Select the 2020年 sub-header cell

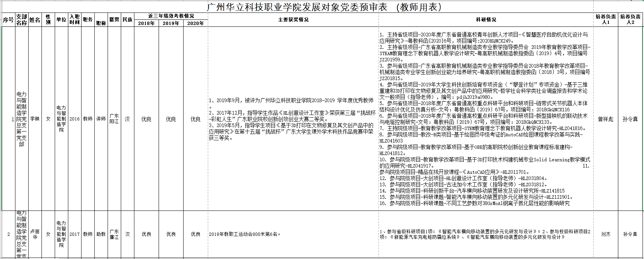coord(196,23)
